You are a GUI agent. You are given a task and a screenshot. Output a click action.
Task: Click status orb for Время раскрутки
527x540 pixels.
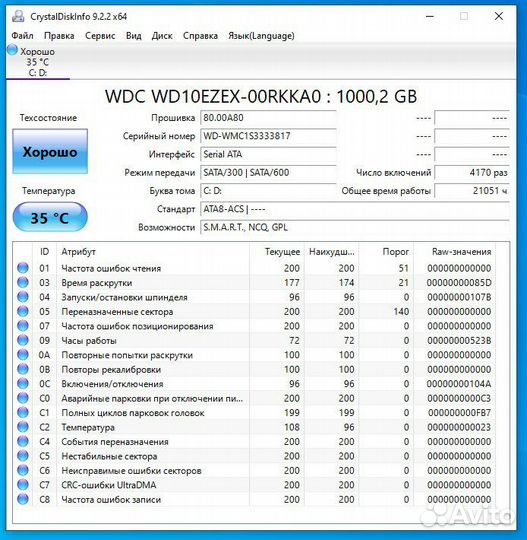pyautogui.click(x=23, y=282)
